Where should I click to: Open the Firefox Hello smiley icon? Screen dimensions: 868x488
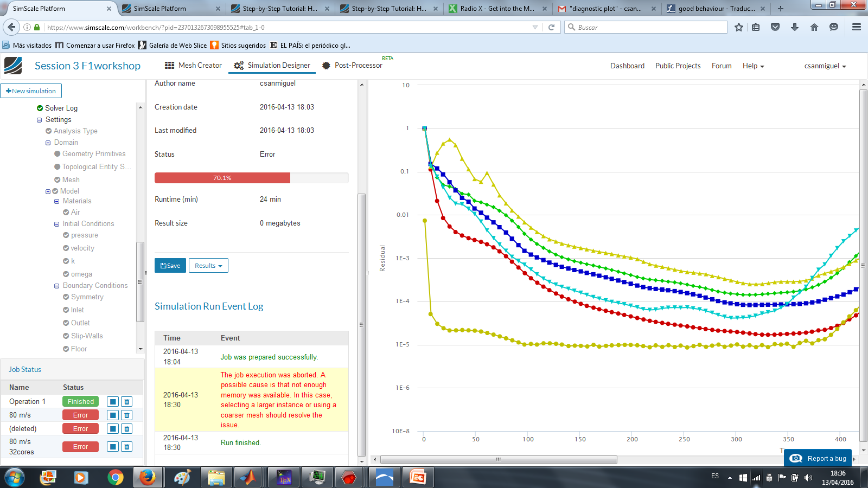pos(834,27)
